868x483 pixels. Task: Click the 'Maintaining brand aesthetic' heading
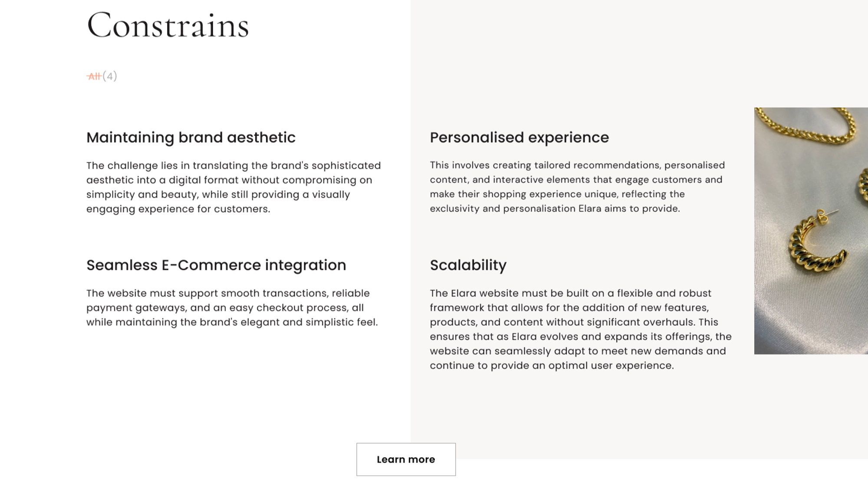191,137
